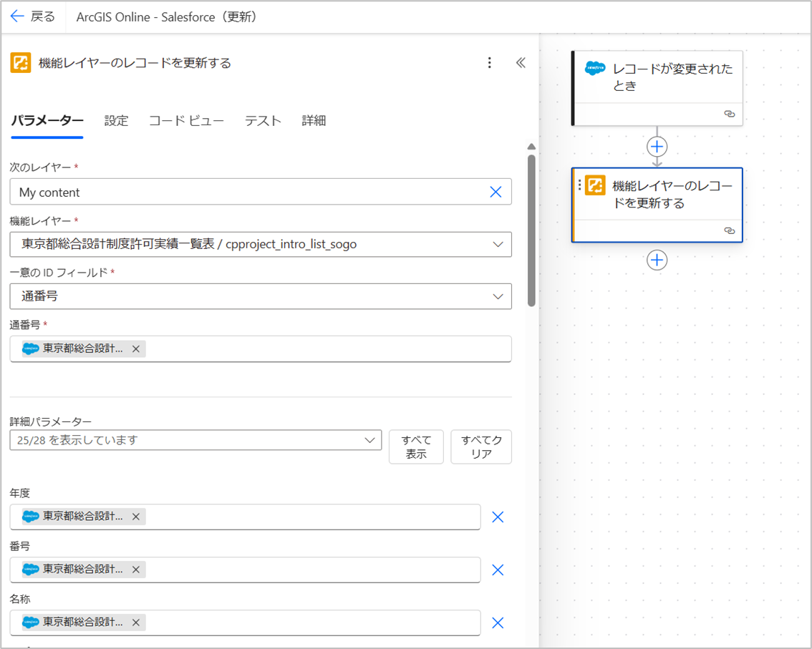Click the Salesforce icon on trigger card

[595, 68]
